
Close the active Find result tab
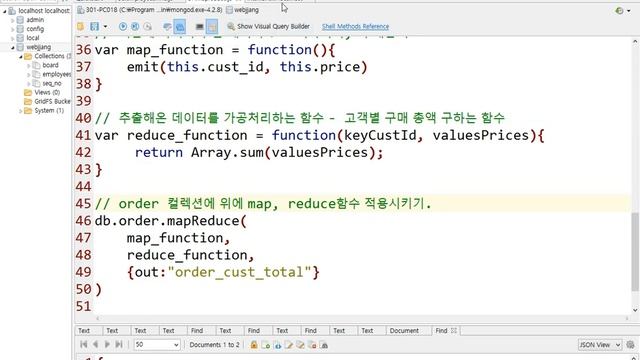click(x=454, y=330)
